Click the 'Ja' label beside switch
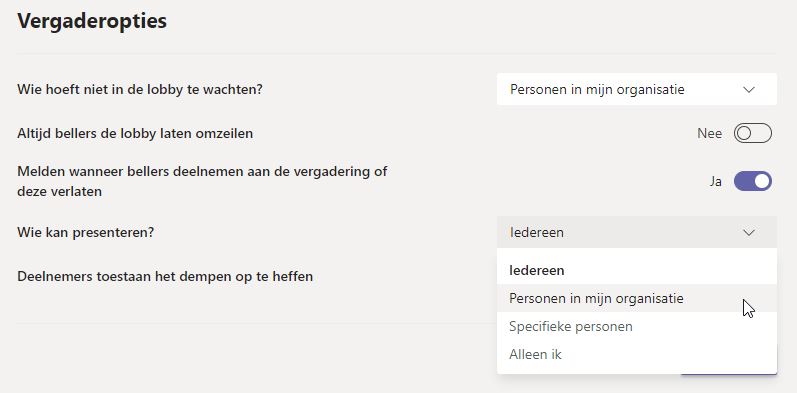Viewport: 797px width, 393px height. (x=716, y=181)
